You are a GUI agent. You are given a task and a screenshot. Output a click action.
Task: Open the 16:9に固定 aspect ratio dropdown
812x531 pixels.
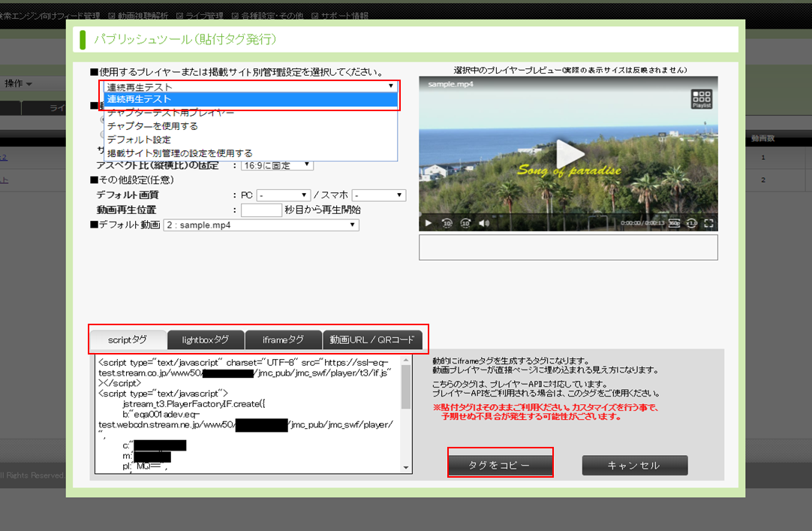click(x=277, y=165)
